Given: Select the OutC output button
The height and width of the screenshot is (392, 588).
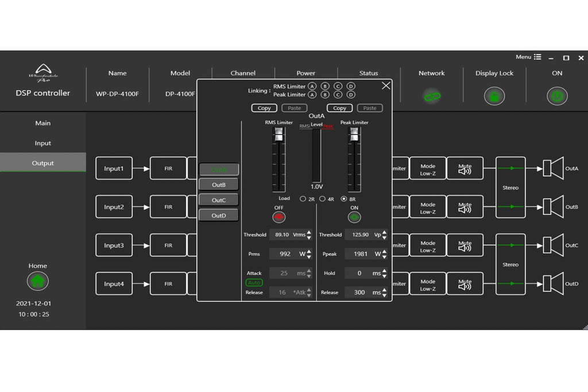Looking at the screenshot, I should 218,200.
